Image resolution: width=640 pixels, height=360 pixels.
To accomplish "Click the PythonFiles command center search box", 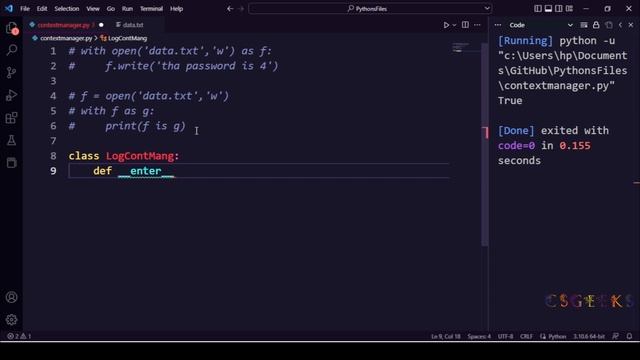I will (x=370, y=9).
